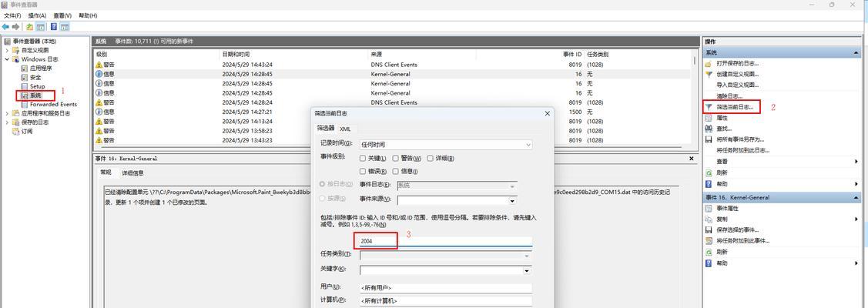Select the 系统 log in tree
The width and height of the screenshot is (868, 308).
tap(35, 95)
